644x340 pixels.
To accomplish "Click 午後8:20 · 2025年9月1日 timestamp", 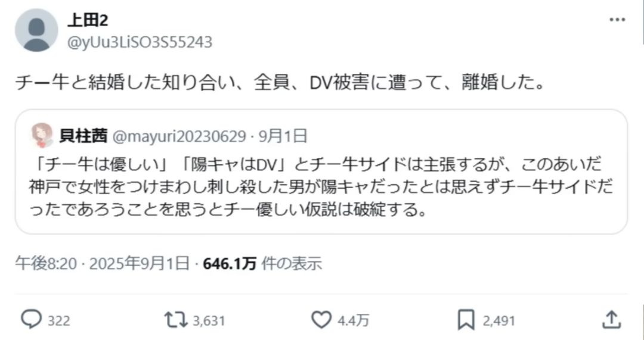I will pyautogui.click(x=103, y=263).
